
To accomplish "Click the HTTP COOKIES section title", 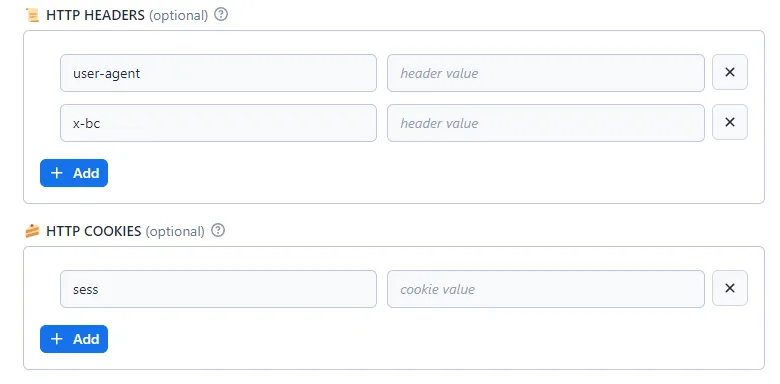I will pos(94,231).
